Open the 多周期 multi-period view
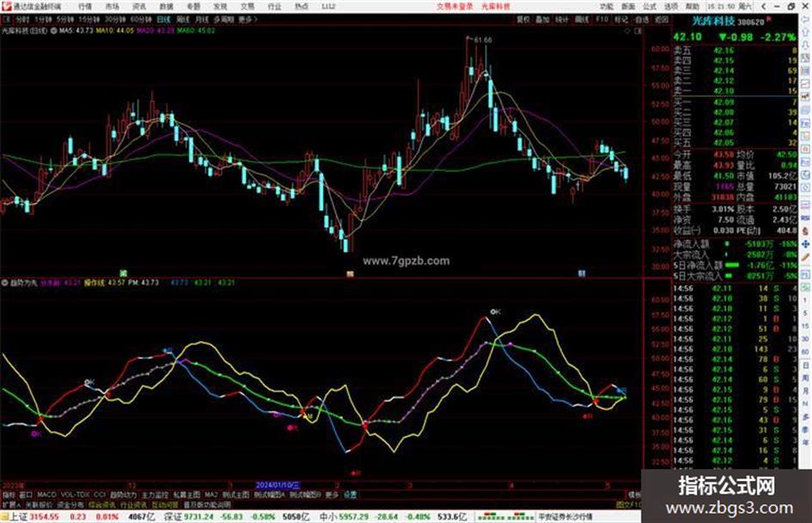The image size is (812, 523). tap(223, 20)
